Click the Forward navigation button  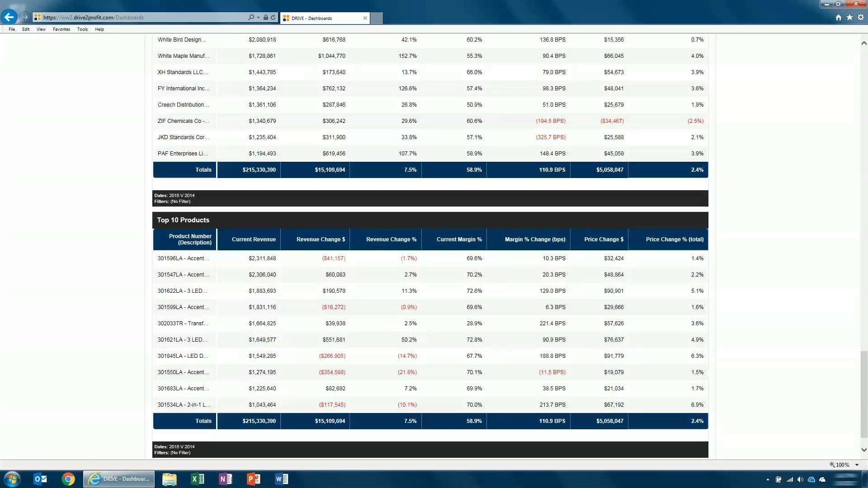(24, 17)
